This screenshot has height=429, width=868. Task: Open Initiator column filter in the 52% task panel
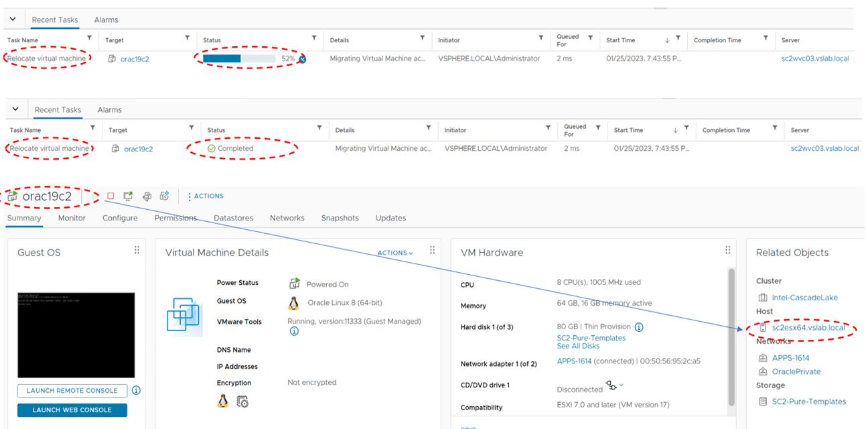point(541,38)
